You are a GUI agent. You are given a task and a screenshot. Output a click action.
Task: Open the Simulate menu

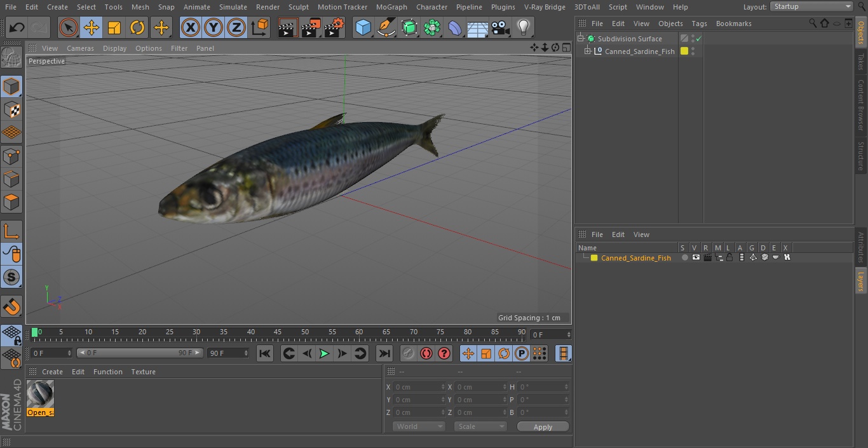point(233,7)
